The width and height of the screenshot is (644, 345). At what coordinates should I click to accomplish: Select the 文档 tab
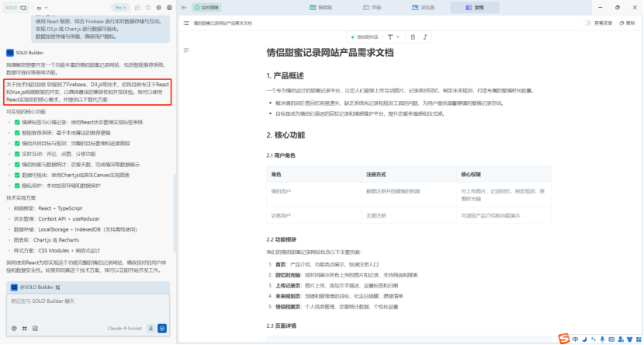tap(474, 8)
